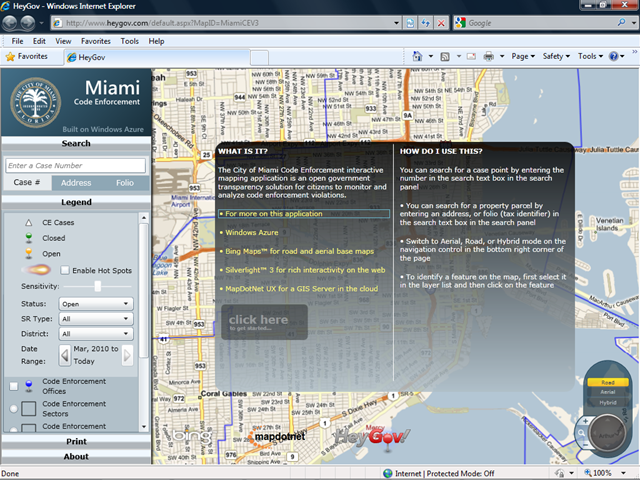Viewport: 640px width, 480px height.
Task: Click the Help question mark icon
Action: (613, 56)
